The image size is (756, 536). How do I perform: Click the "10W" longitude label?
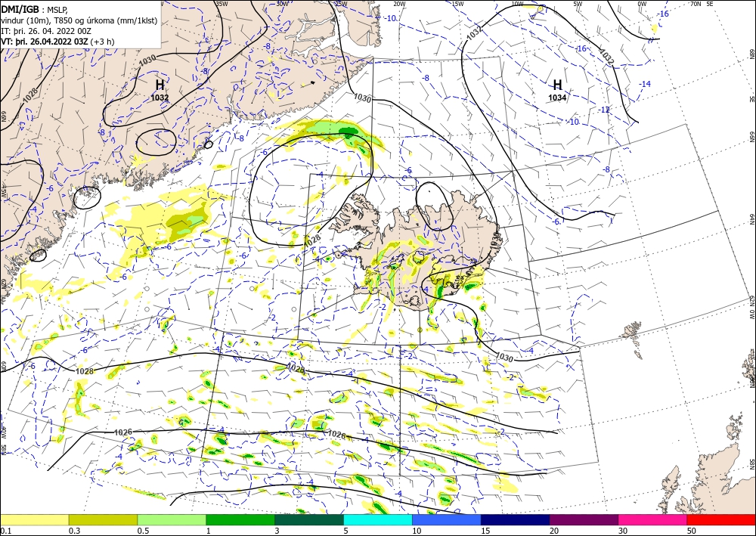pyautogui.click(x=517, y=4)
